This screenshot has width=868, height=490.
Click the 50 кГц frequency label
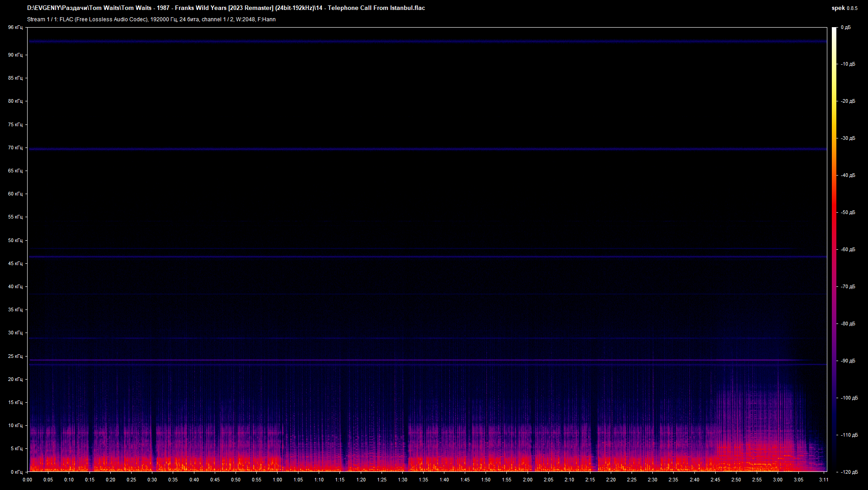point(15,240)
